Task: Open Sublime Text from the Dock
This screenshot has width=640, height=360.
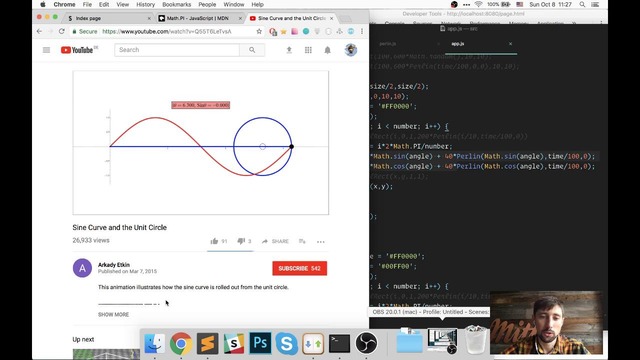Action: point(207,343)
